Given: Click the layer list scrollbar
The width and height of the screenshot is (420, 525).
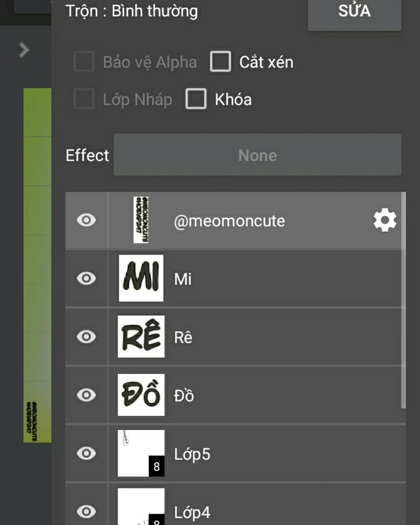Looking at the screenshot, I should pos(404,300).
